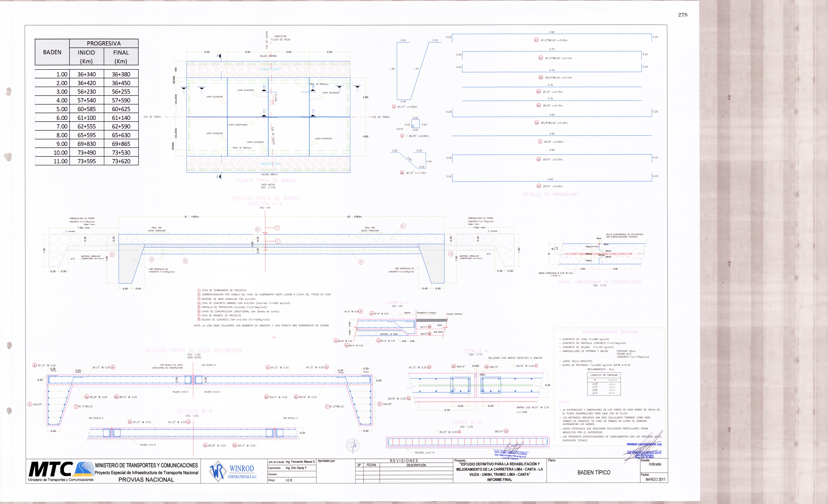828x504 pixels.
Task: Click the REVISIONES header in title block
Action: (404, 461)
